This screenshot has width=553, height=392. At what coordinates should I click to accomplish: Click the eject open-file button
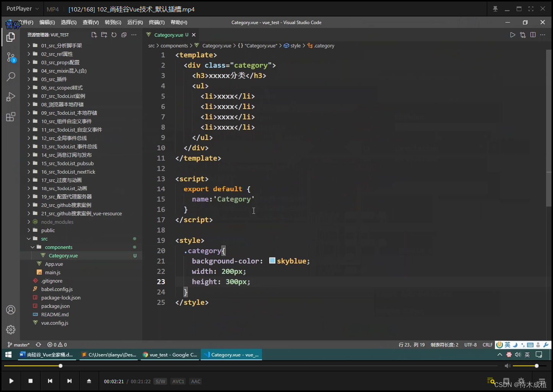(89, 381)
